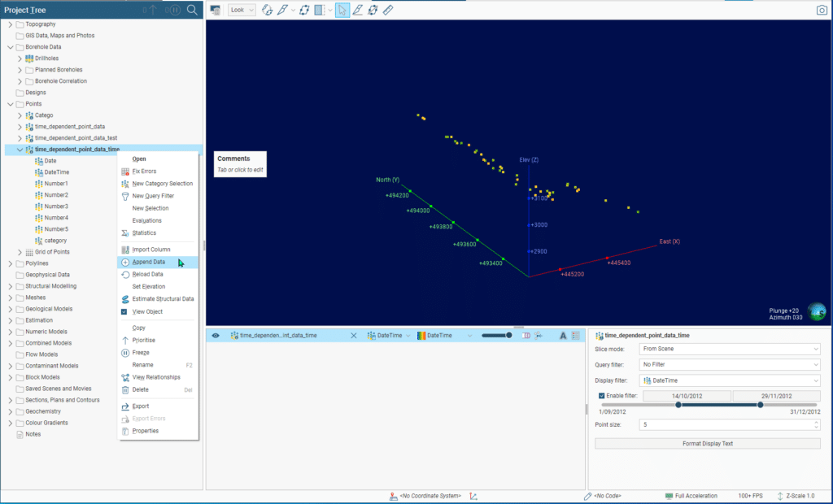
Task: Remove time_dependent_point_data_time from scene with X
Action: coord(353,335)
